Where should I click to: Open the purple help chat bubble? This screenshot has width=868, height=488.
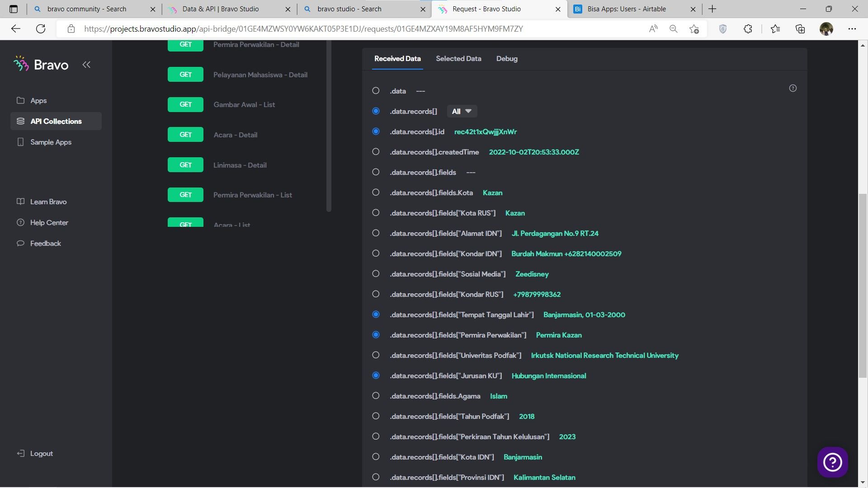pyautogui.click(x=832, y=462)
